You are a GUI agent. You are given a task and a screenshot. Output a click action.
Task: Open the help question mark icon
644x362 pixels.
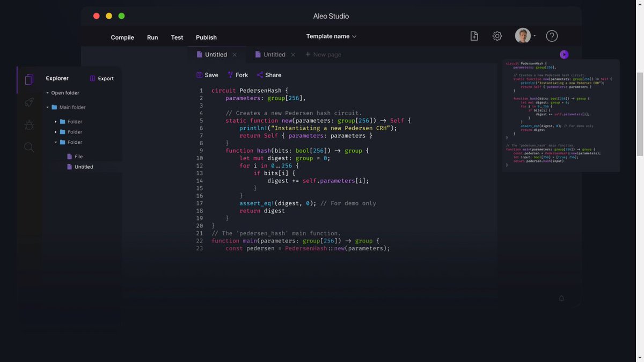pos(552,35)
